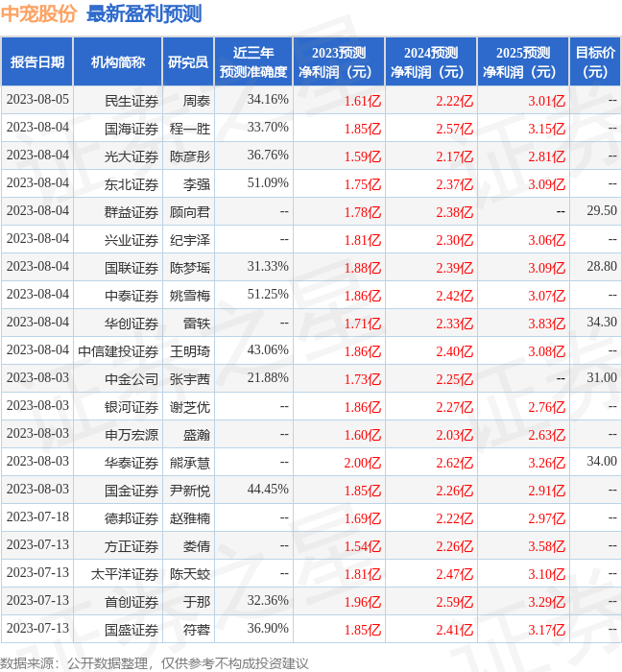Viewport: 622px width, 672px height.
Task: Click target price 31.00
Action: tap(602, 378)
